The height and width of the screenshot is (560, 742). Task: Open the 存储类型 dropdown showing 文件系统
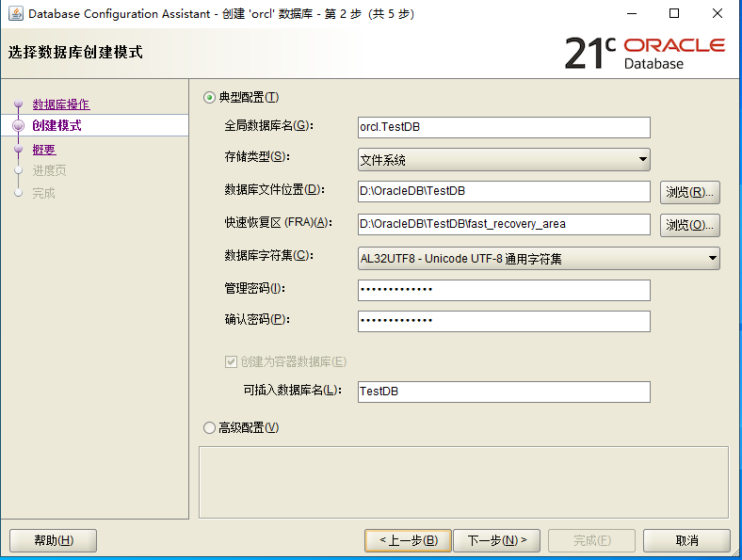coord(504,160)
